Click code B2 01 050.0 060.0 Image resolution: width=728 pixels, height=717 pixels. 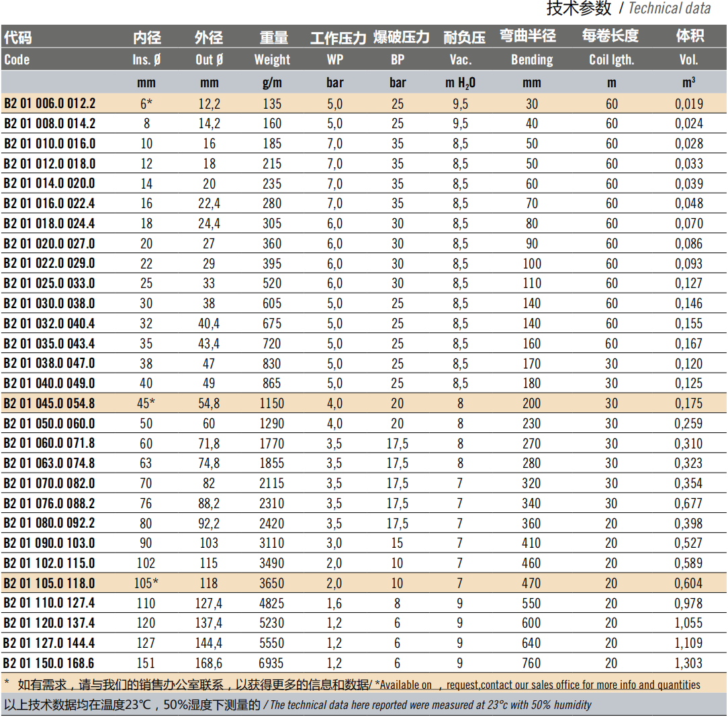pos(49,423)
